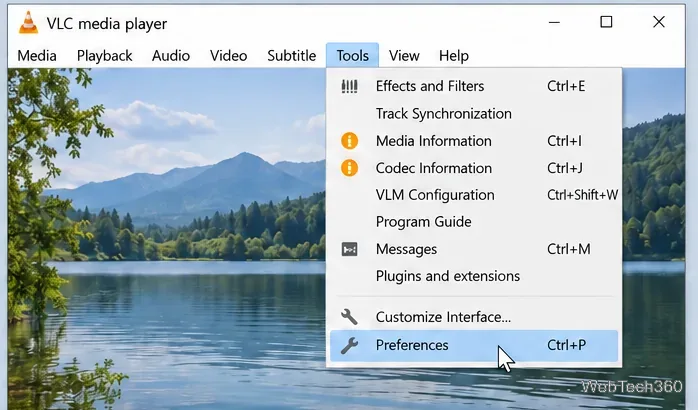Viewport: 698px width, 410px height.
Task: Click the orange Media Information icon
Action: [349, 141]
